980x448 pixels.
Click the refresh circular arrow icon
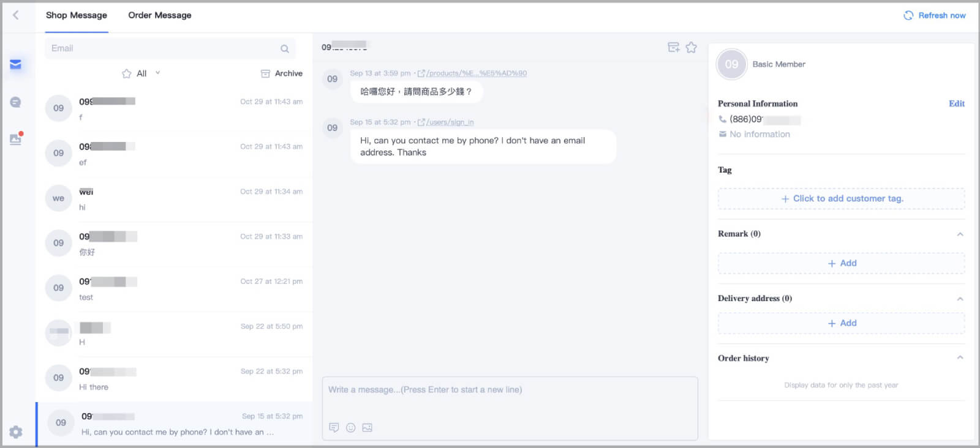click(908, 15)
